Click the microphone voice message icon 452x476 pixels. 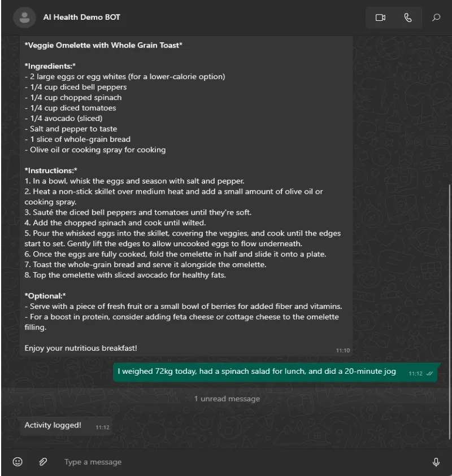click(436, 462)
